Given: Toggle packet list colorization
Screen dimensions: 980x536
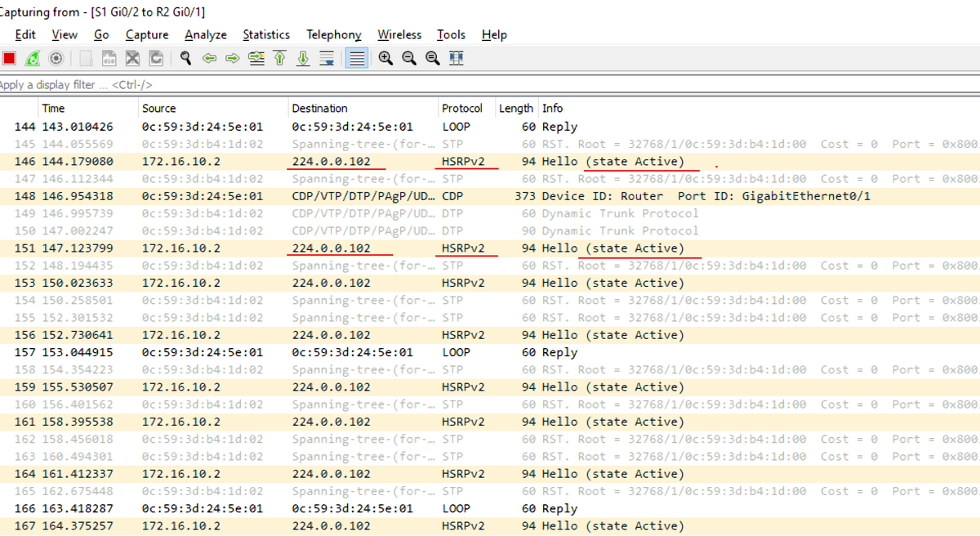Looking at the screenshot, I should tap(356, 59).
